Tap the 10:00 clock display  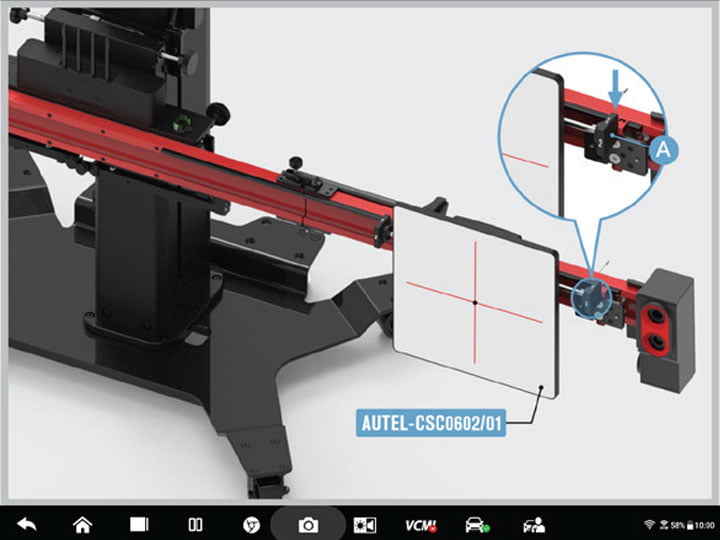[704, 524]
